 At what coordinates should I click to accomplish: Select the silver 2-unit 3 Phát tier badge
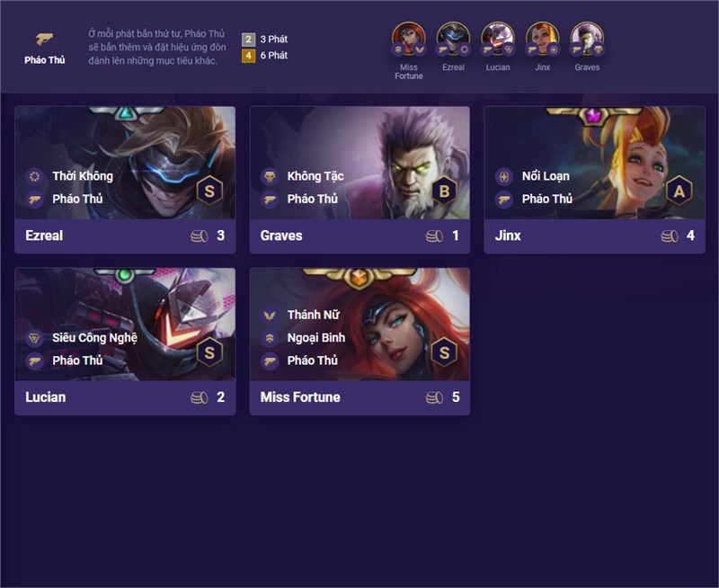pyautogui.click(x=248, y=40)
